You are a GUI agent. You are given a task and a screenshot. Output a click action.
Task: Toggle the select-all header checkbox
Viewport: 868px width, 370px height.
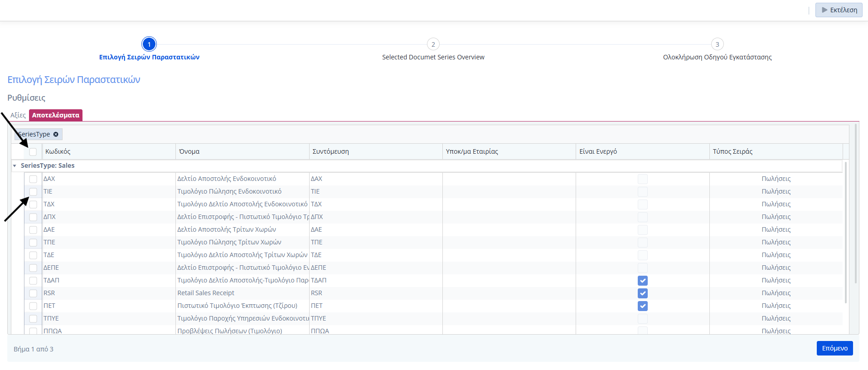[x=33, y=152]
